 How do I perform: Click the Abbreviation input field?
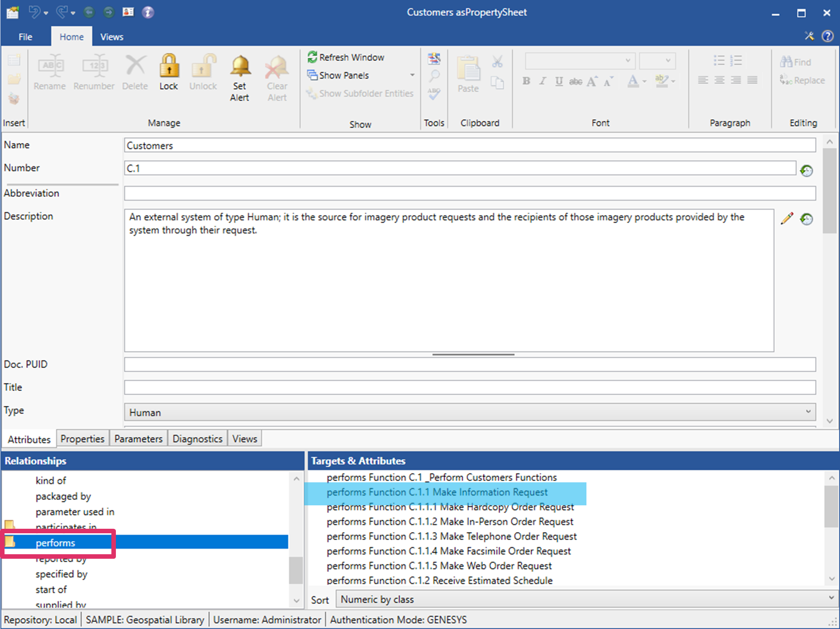(470, 193)
